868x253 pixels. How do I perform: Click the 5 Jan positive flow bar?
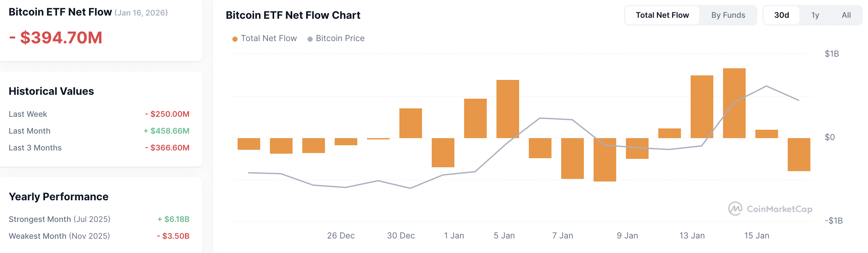[x=507, y=109]
